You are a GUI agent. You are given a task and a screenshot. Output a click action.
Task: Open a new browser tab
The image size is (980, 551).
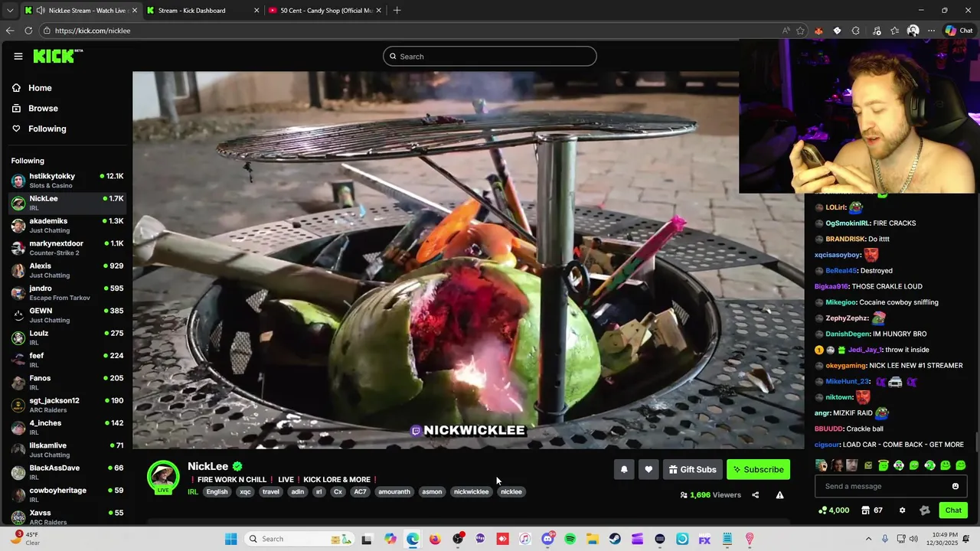coord(397,11)
